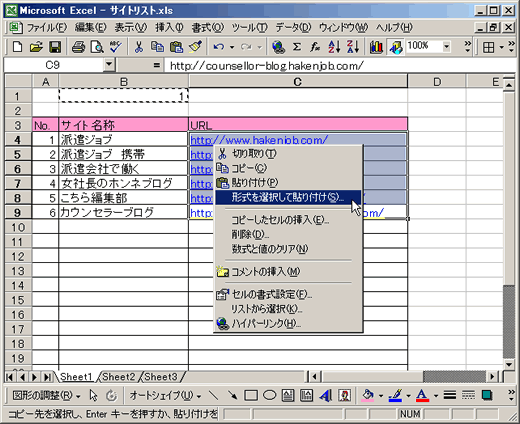
Task: Insert WordArt from drawing toolbar
Action: (x=326, y=396)
